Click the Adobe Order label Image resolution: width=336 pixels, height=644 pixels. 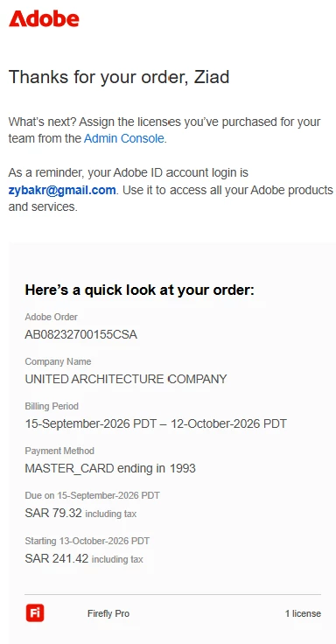coord(52,317)
